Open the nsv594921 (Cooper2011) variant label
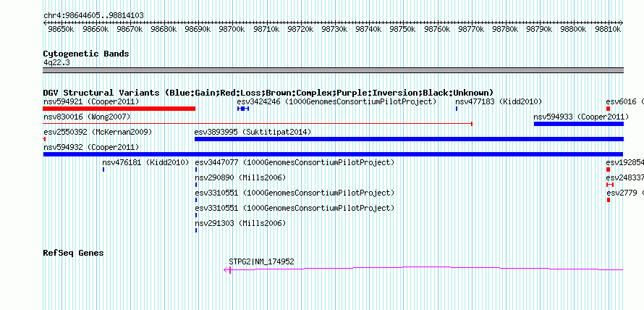Viewport: 644px width, 310px height. pyautogui.click(x=91, y=101)
